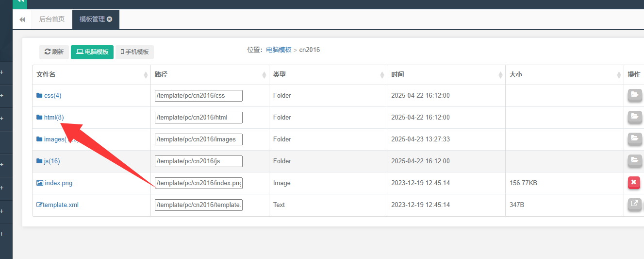Select the 模板管理 tab
This screenshot has width=644, height=259.
coord(92,19)
